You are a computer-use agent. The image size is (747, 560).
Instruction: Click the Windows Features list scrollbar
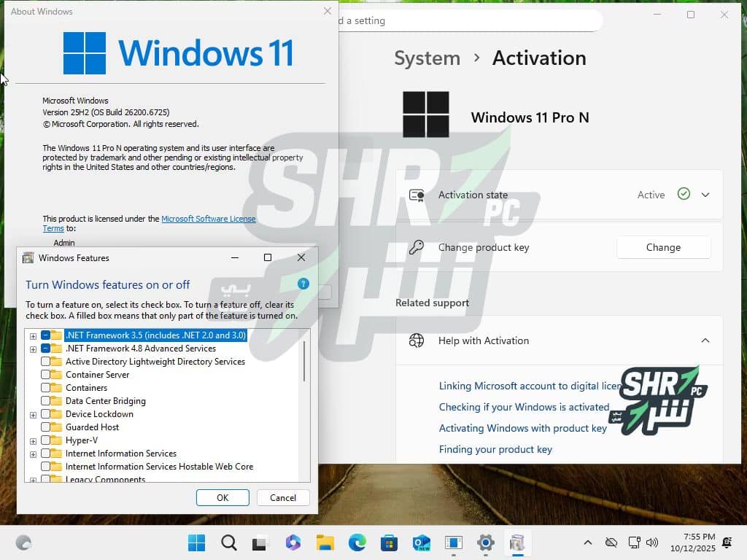click(303, 361)
